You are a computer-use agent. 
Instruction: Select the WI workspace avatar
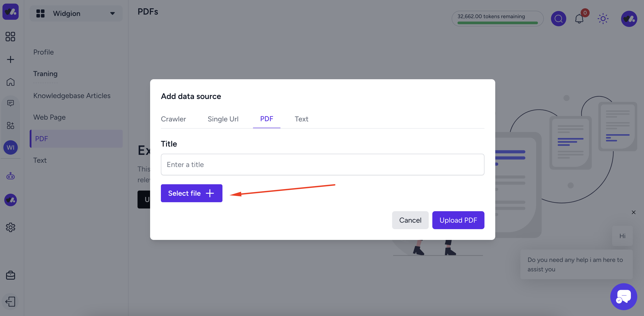(11, 147)
